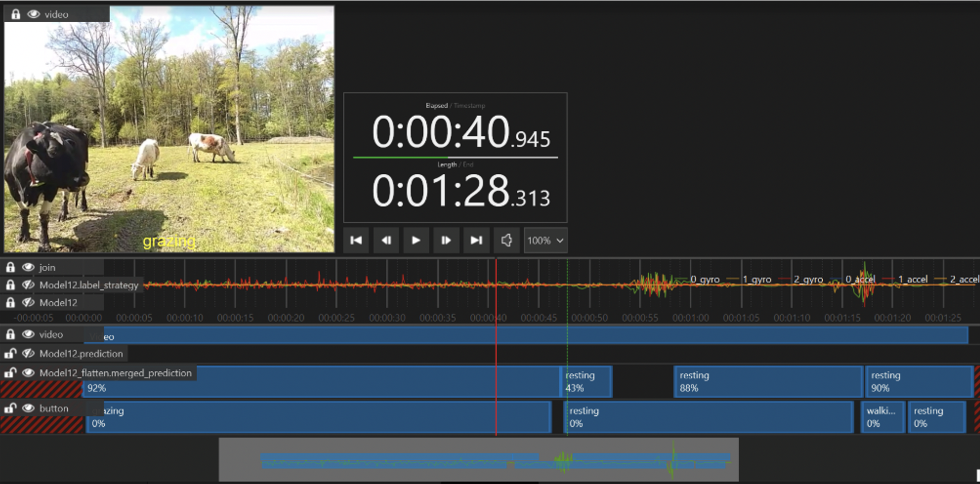Click the timeline overview minimap

[x=478, y=459]
